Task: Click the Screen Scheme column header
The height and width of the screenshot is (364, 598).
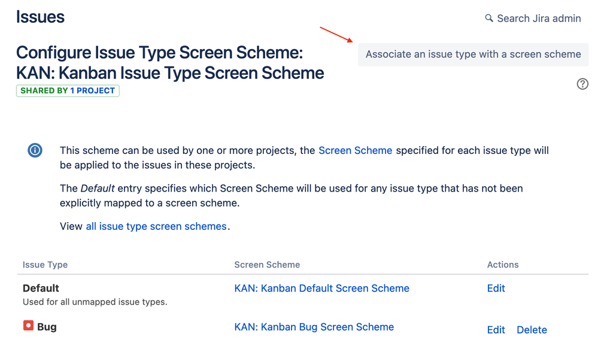Action: click(267, 265)
